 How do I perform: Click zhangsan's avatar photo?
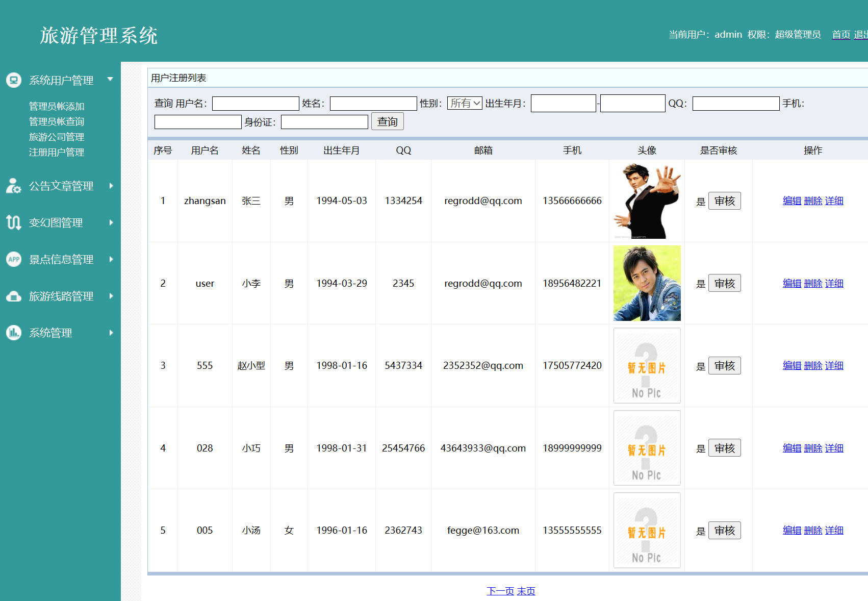647,201
